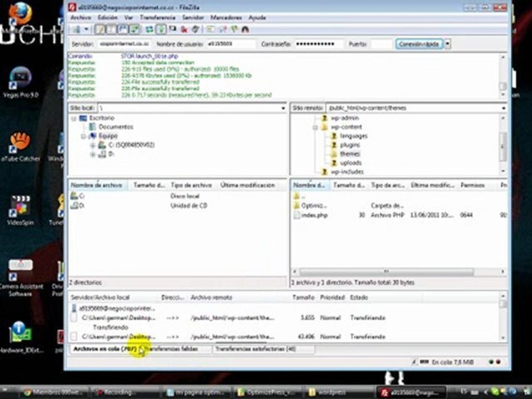Open the Servidor menu
Image resolution: width=532 pixels, height=399 pixels.
tap(193, 18)
